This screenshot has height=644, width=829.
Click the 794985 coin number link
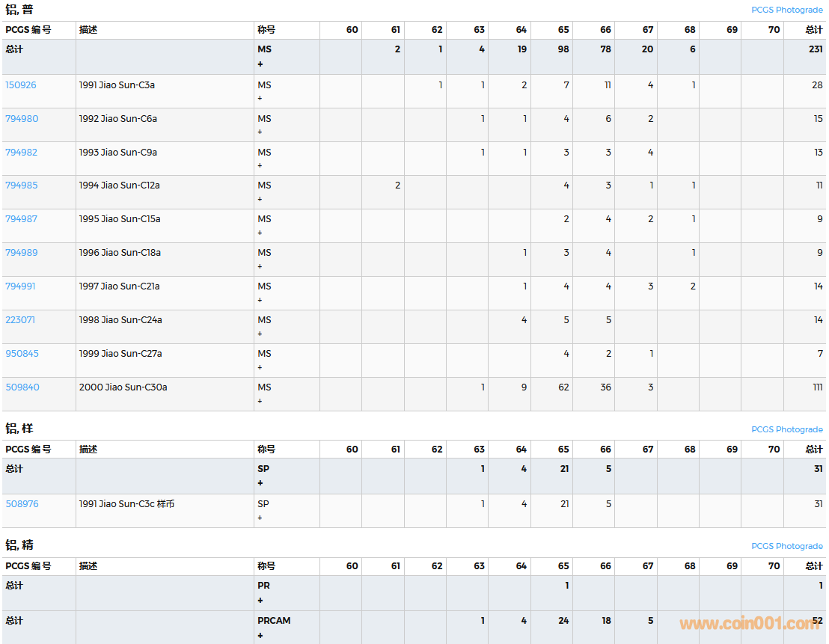(x=22, y=185)
